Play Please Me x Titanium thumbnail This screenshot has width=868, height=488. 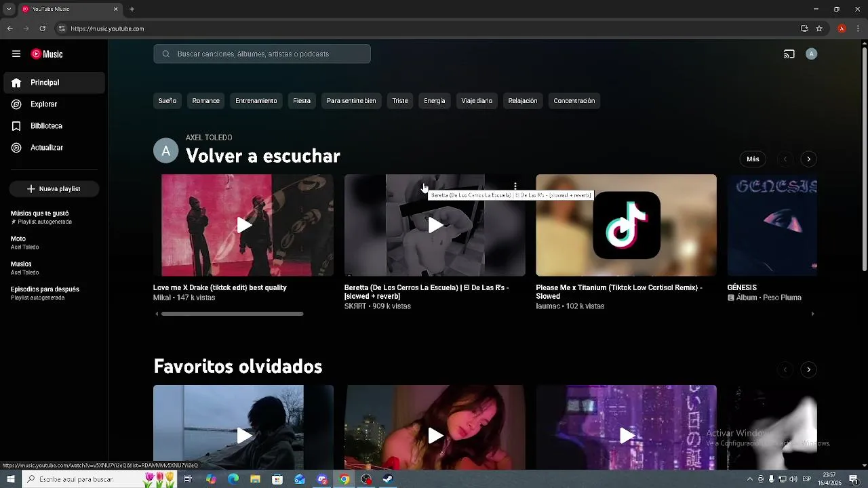tap(626, 225)
